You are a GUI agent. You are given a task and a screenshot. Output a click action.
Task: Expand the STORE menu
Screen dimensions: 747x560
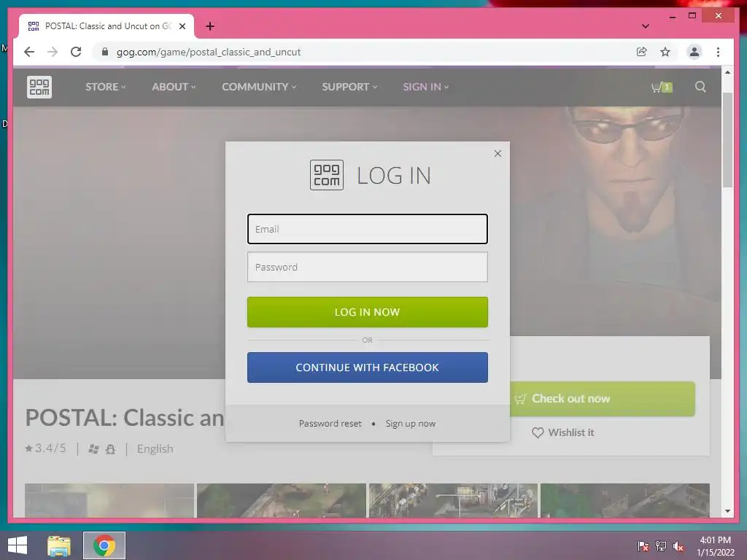tap(105, 87)
